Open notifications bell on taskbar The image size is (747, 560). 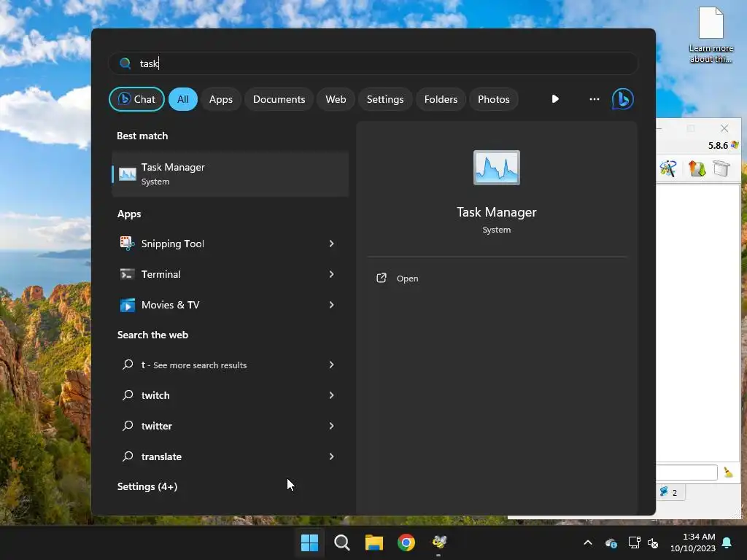point(727,542)
